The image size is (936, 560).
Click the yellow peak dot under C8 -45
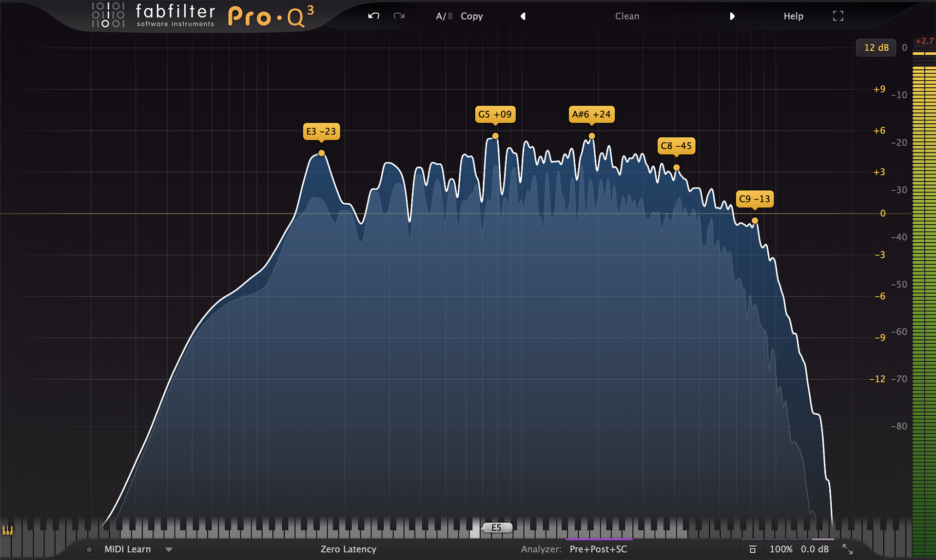coord(677,168)
